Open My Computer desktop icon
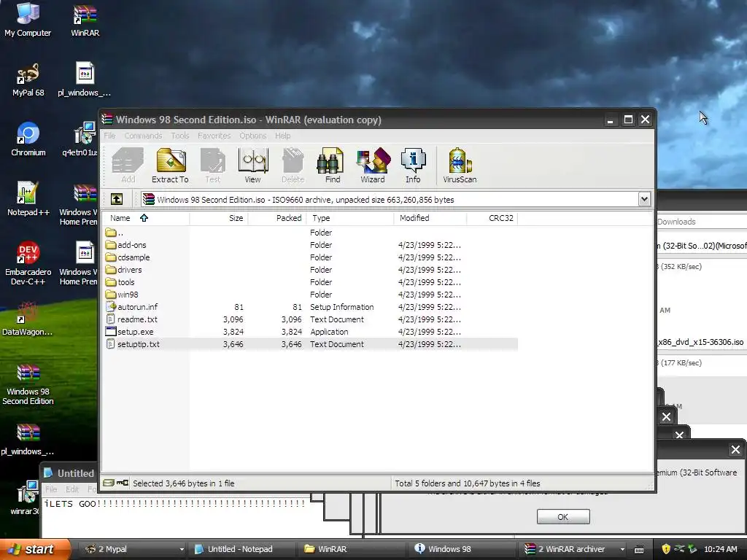This screenshot has height=560, width=747. pos(28,20)
